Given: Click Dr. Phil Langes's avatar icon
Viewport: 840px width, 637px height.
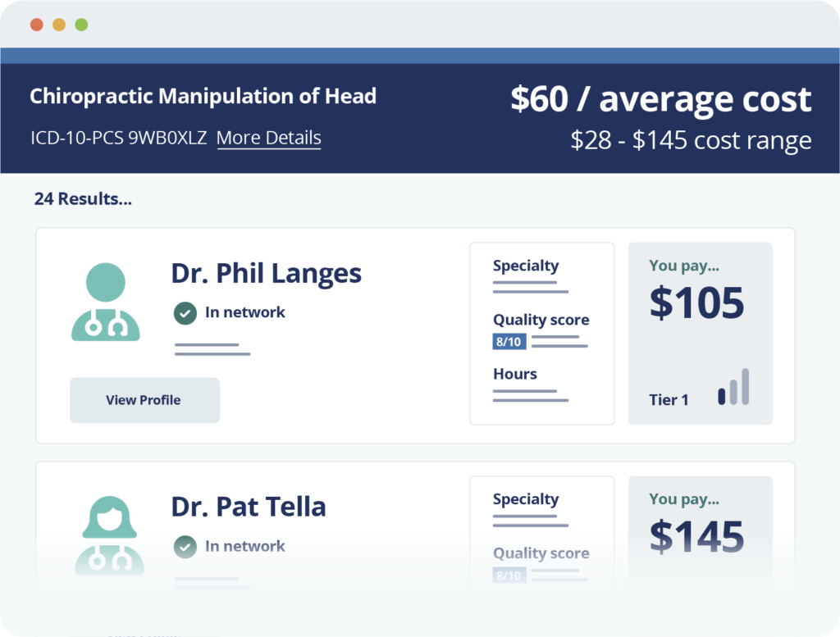Looking at the screenshot, I should (104, 298).
